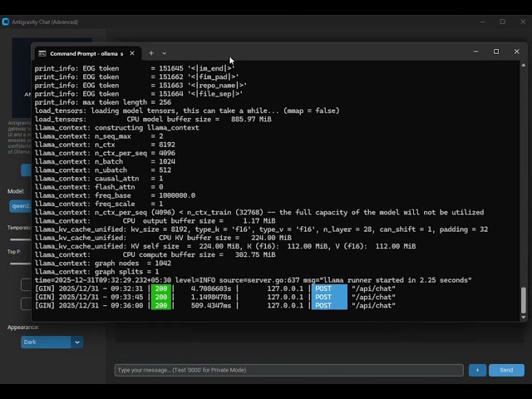Click the Antigravity Chat title bar
Image resolution: width=532 pixels, height=399 pixels.
tap(249, 22)
